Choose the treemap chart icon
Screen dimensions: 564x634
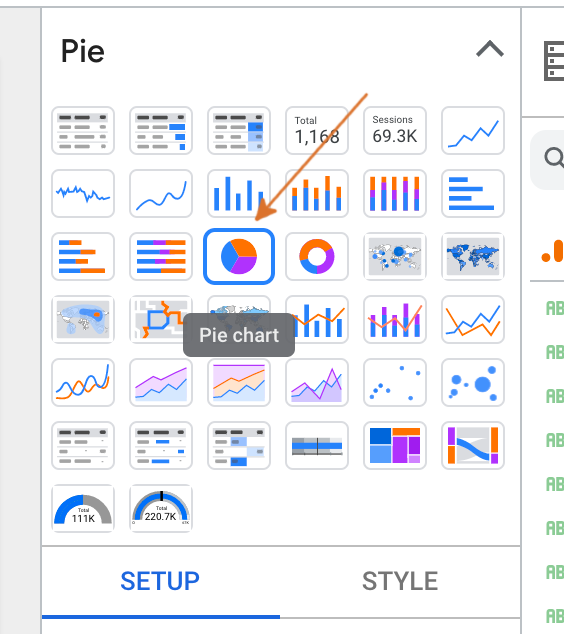(x=395, y=446)
